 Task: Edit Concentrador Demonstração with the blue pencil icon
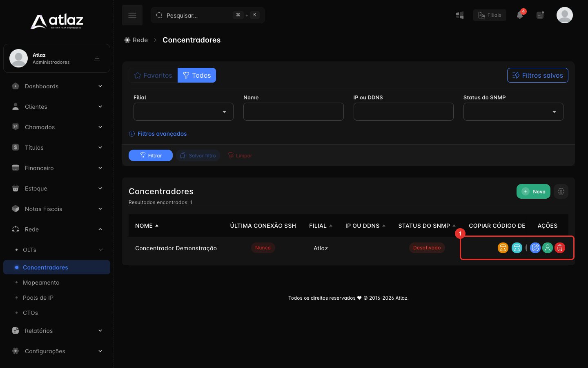click(535, 248)
